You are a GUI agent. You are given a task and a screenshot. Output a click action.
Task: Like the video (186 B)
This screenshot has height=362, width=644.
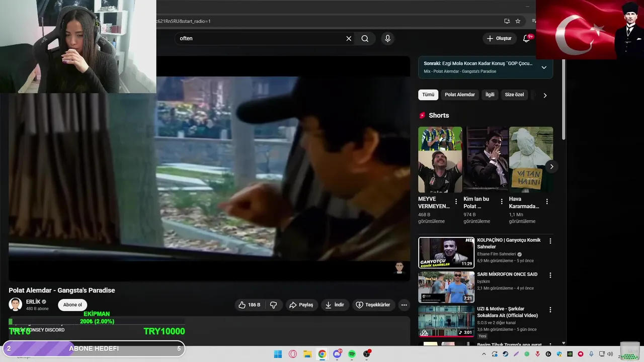[250, 305]
